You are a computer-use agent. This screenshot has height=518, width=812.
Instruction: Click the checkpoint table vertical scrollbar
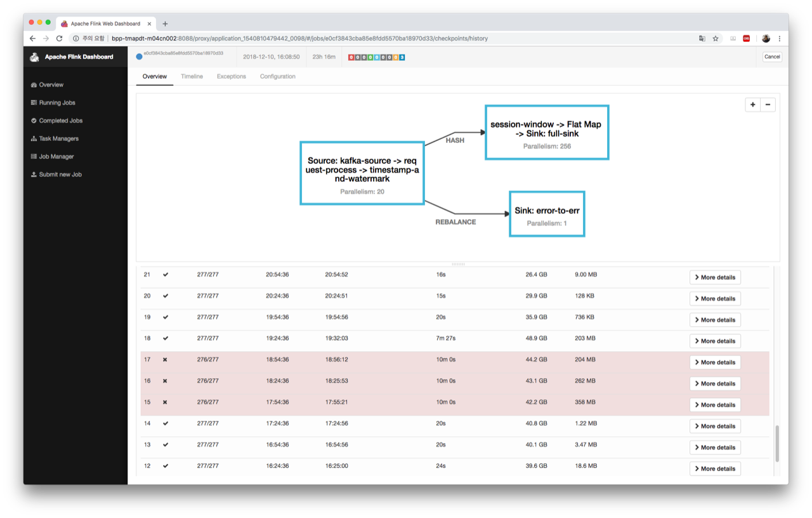click(x=777, y=443)
